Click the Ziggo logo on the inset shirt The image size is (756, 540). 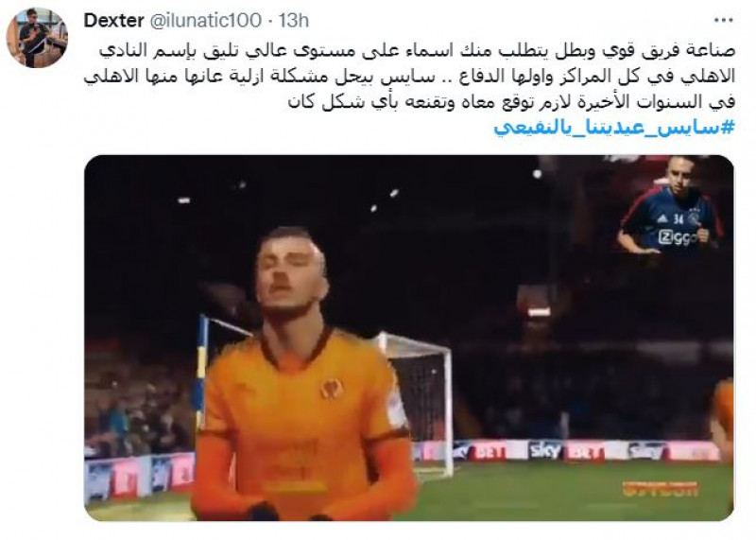[677, 237]
